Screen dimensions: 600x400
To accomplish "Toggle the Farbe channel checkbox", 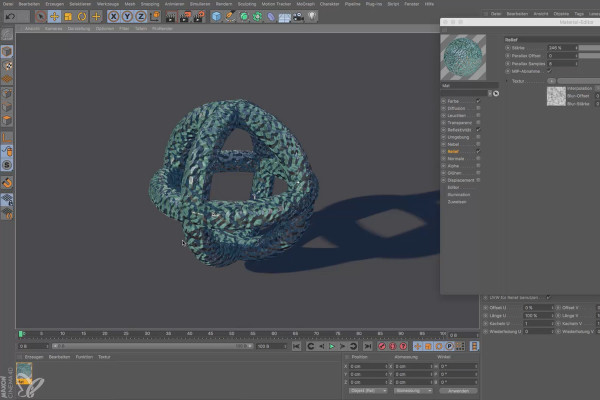I will 478,101.
